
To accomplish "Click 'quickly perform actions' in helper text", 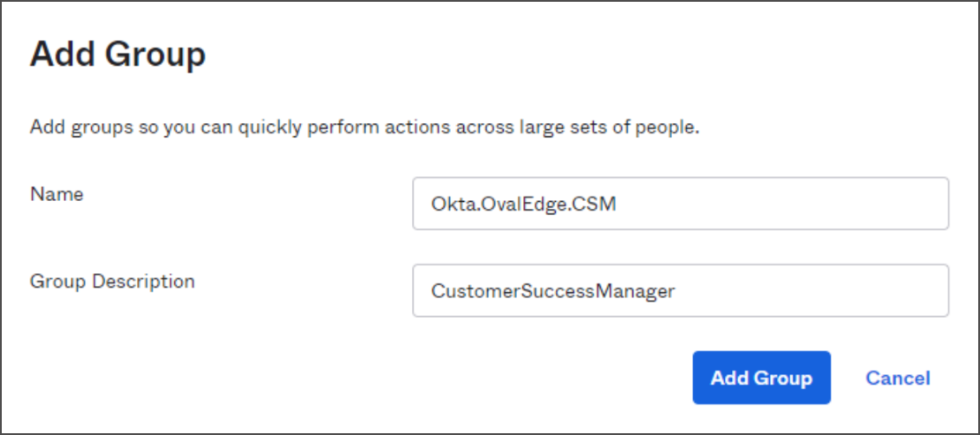I will (354, 128).
